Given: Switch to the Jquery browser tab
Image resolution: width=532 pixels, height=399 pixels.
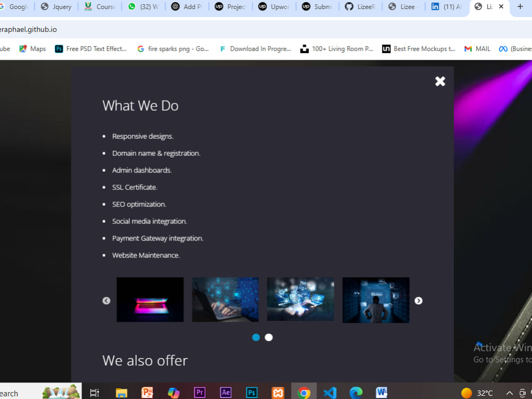Looking at the screenshot, I should coord(56,7).
